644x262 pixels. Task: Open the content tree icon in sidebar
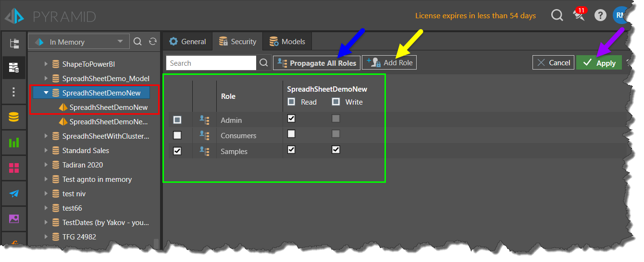coord(14,43)
